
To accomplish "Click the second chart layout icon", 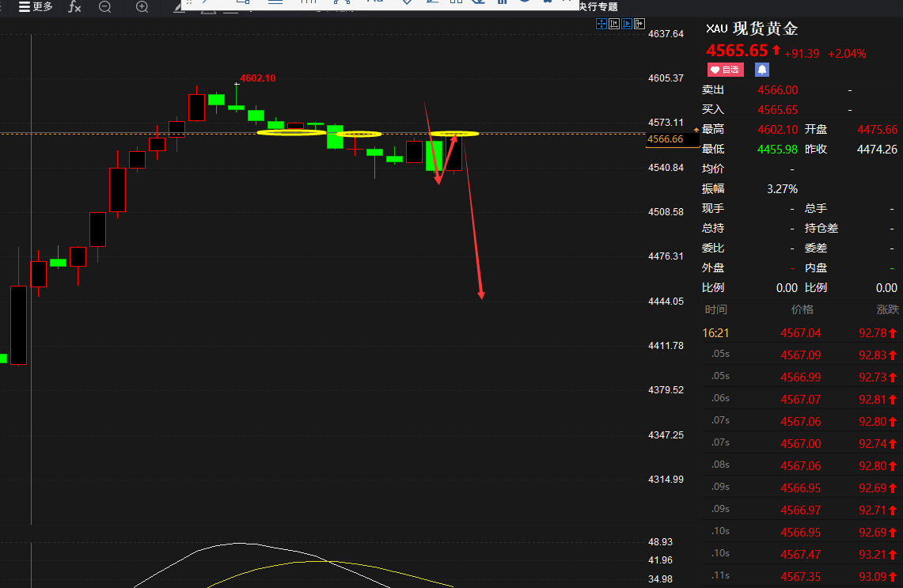I will coord(614,24).
